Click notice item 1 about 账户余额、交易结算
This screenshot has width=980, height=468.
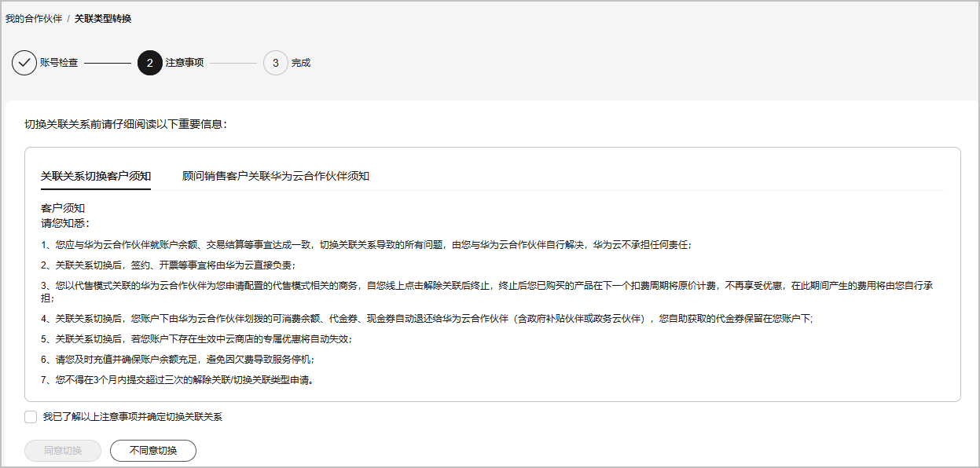coord(366,245)
